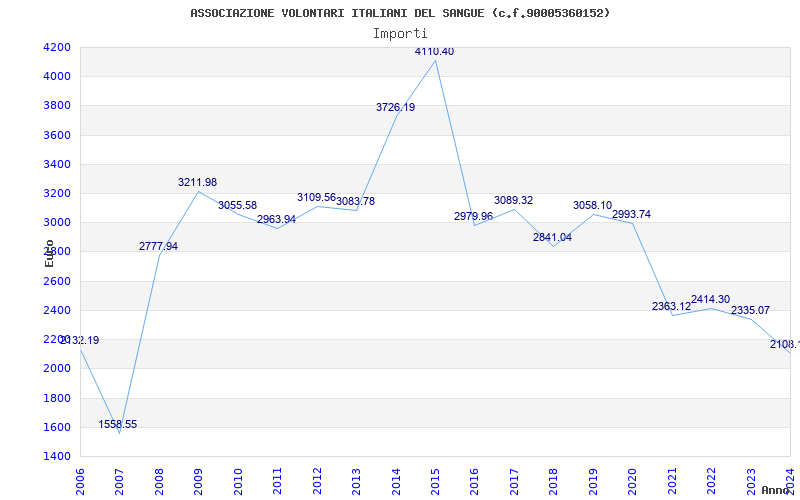Click the 2008 year label on x-axis

point(159,482)
